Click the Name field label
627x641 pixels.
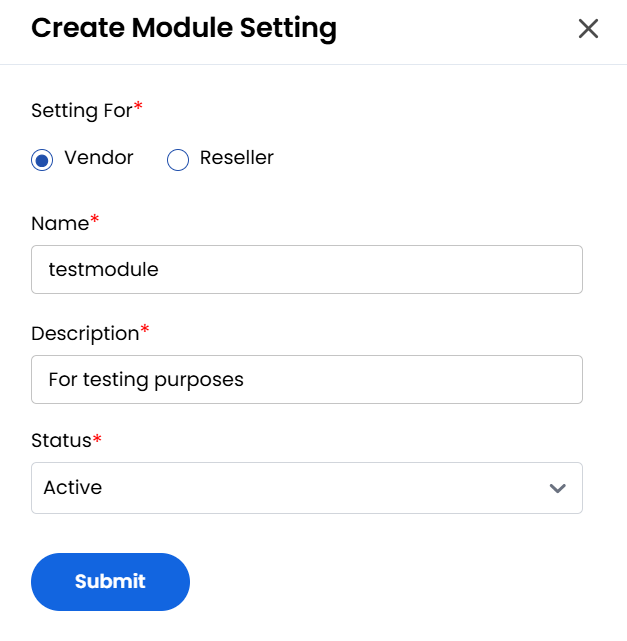point(60,224)
